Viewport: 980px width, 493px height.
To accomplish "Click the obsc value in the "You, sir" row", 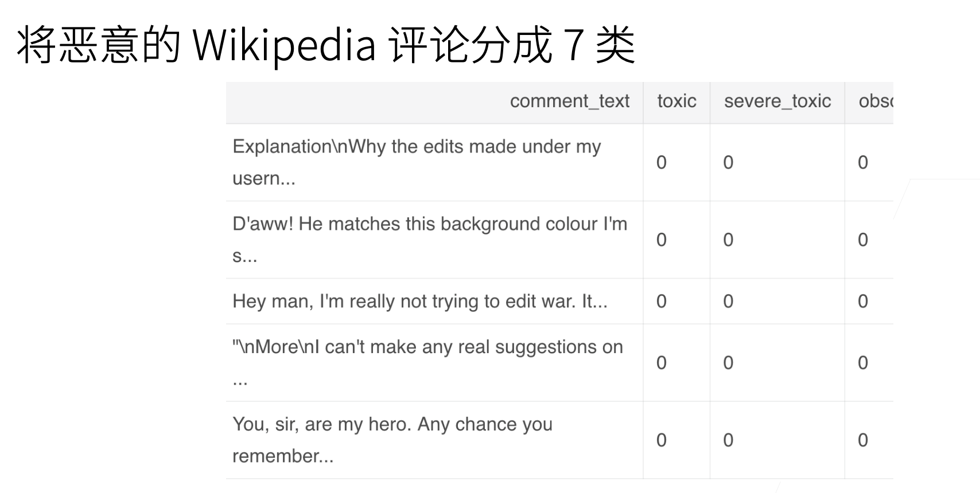I will (x=862, y=440).
